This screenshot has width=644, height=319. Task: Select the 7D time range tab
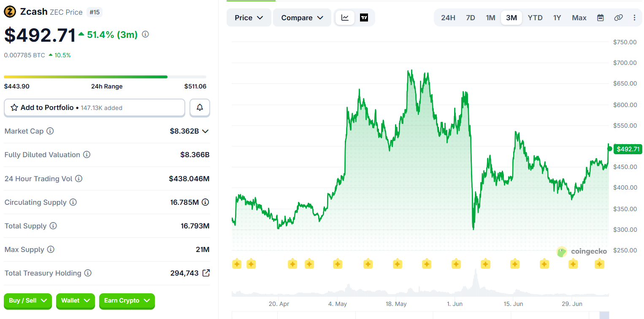tap(471, 18)
